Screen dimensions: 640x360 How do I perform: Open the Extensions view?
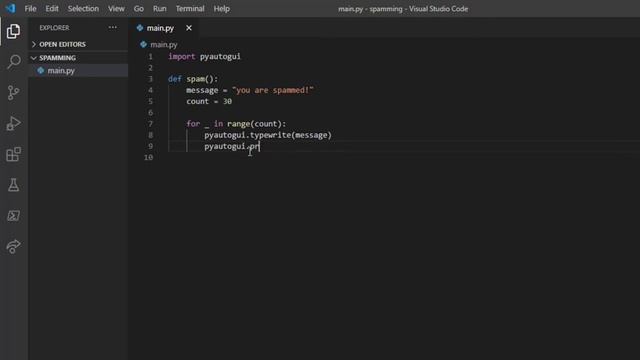(x=13, y=154)
